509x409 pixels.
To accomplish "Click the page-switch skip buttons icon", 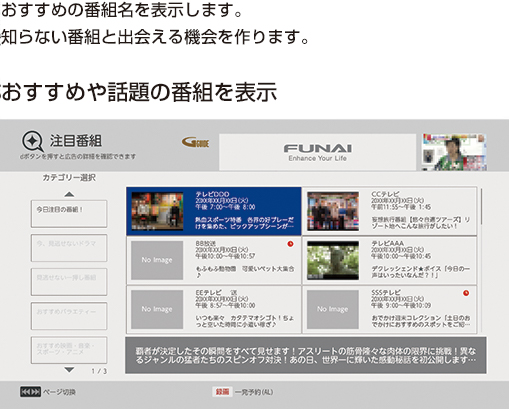I will click(x=30, y=392).
